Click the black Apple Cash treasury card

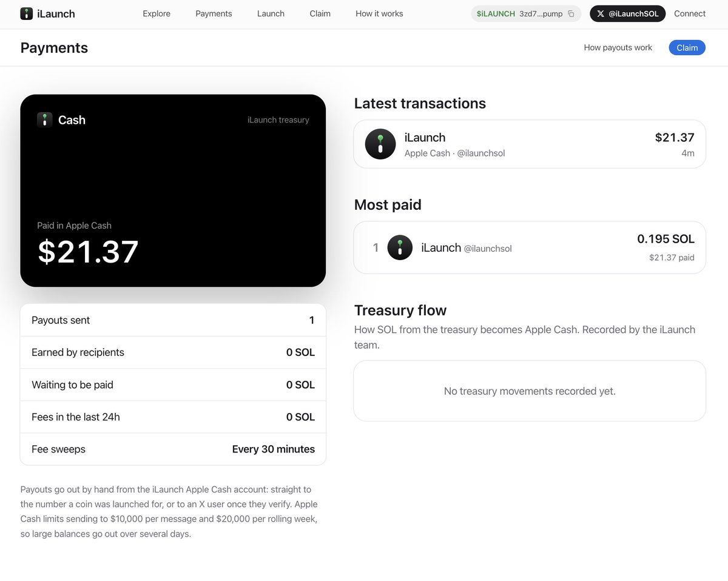[173, 190]
